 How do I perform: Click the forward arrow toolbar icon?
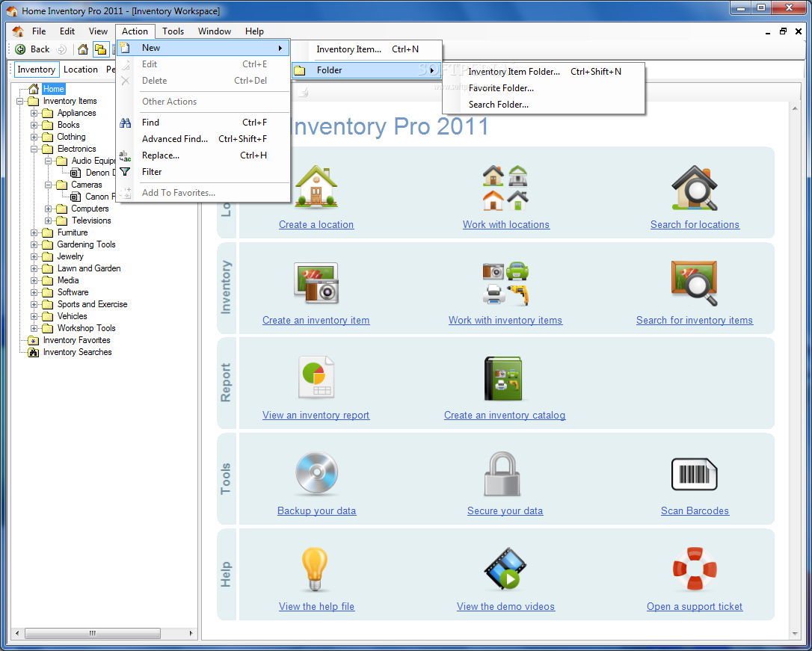(x=61, y=49)
